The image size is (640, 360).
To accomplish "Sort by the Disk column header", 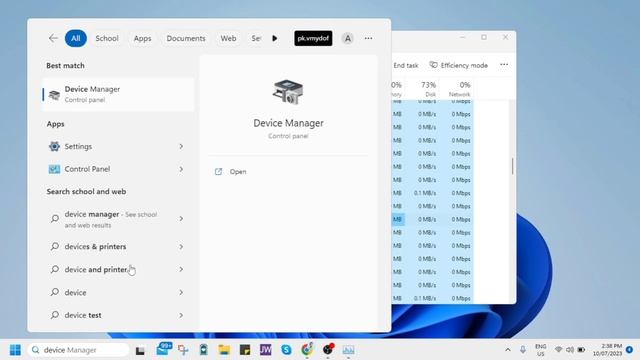I will point(428,89).
